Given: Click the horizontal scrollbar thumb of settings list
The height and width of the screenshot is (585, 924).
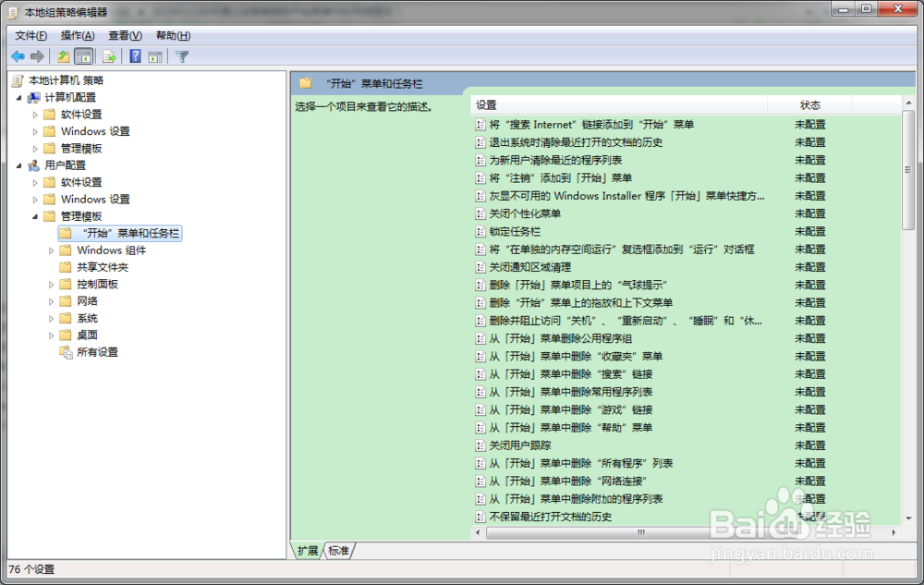Looking at the screenshot, I should click(x=641, y=532).
